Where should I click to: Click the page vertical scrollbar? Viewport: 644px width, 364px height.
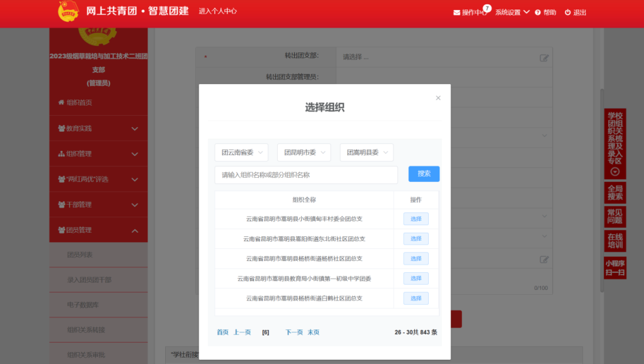pos(602,190)
